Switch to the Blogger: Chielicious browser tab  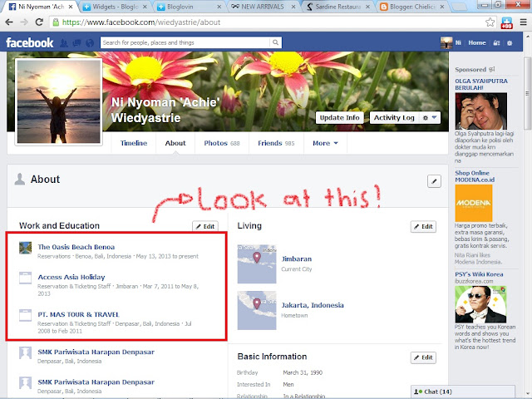pos(412,7)
